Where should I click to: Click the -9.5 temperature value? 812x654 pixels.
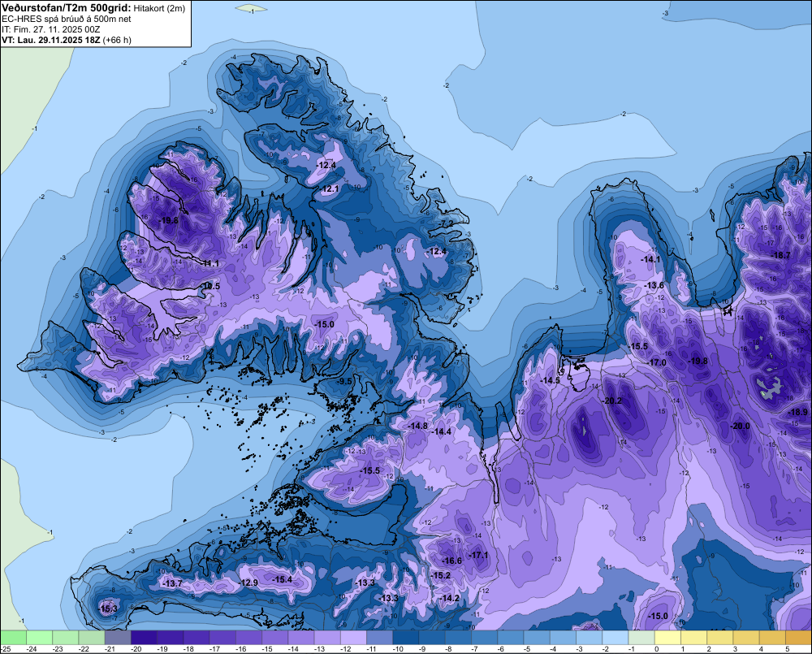pos(343,381)
